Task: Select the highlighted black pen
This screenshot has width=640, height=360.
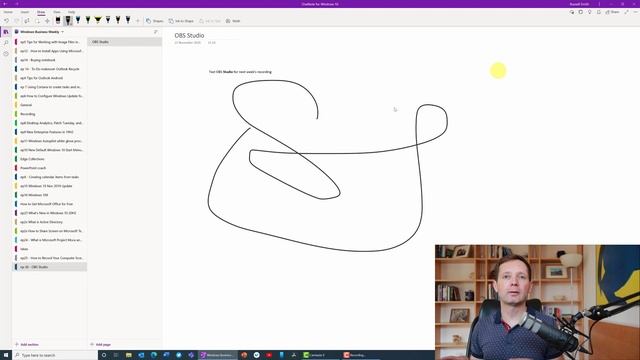Action: (68, 20)
